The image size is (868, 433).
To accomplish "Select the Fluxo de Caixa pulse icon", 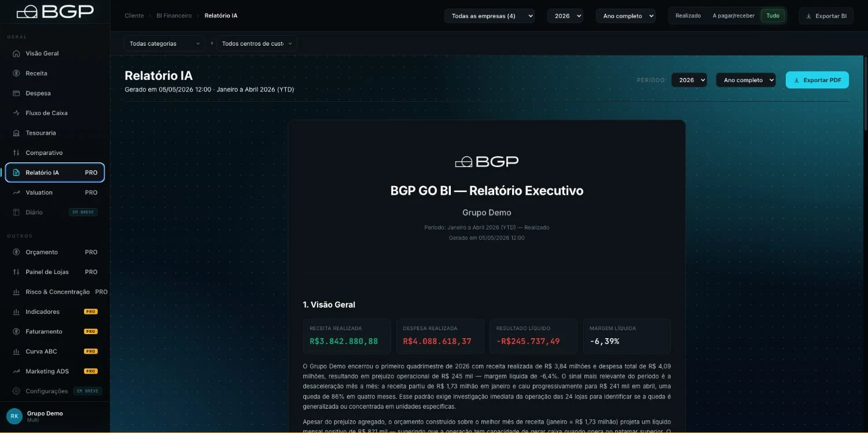I will (16, 113).
